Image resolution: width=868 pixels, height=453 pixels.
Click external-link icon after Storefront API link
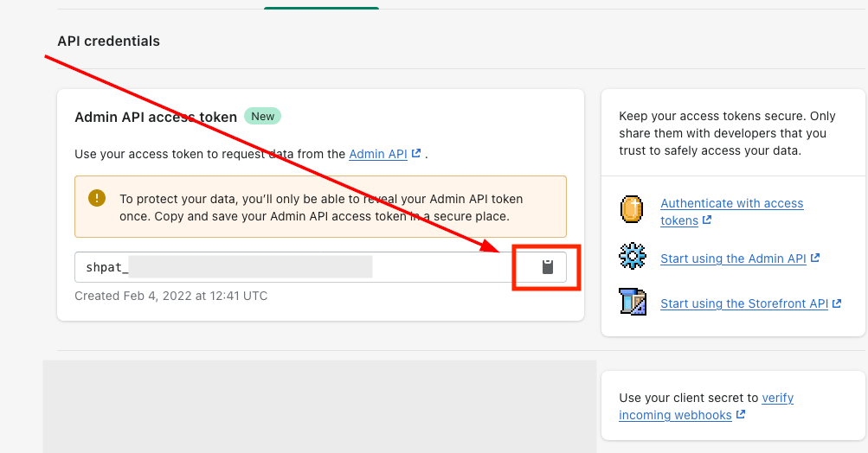pos(836,303)
